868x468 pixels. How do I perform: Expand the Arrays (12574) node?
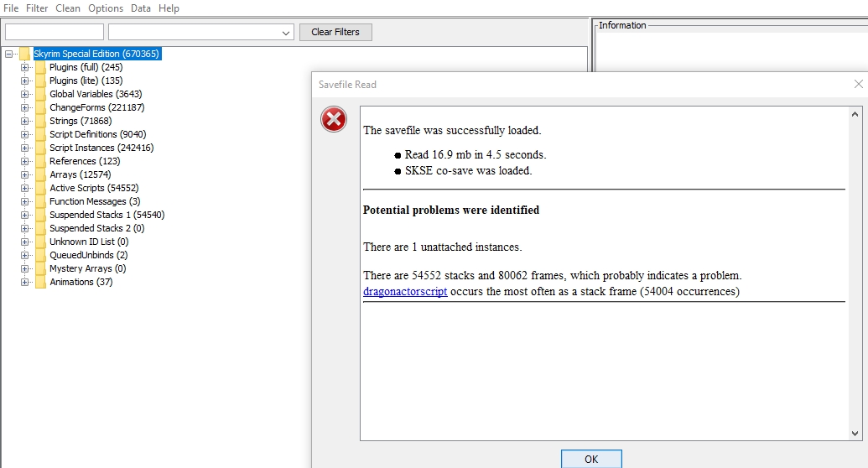coord(24,174)
